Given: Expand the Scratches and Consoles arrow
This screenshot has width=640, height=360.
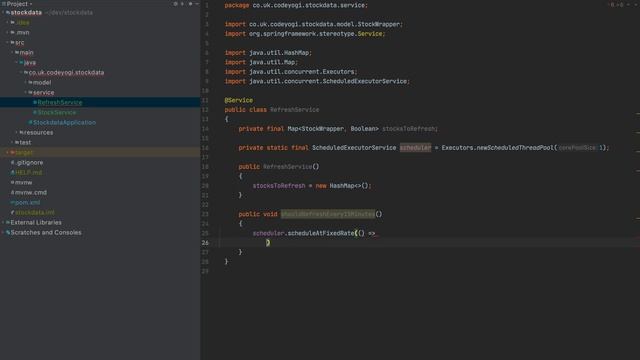Looking at the screenshot, I should click(x=3, y=232).
